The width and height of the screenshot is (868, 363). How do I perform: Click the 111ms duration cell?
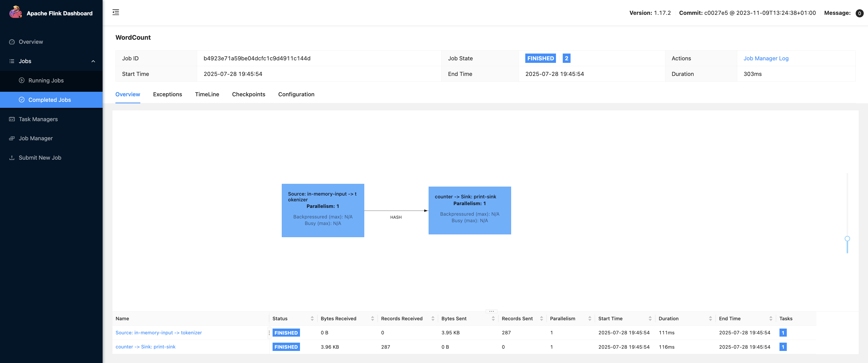coord(667,333)
